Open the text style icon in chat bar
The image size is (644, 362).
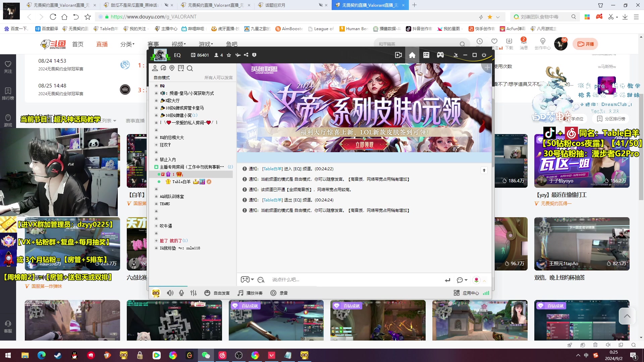[x=261, y=280]
